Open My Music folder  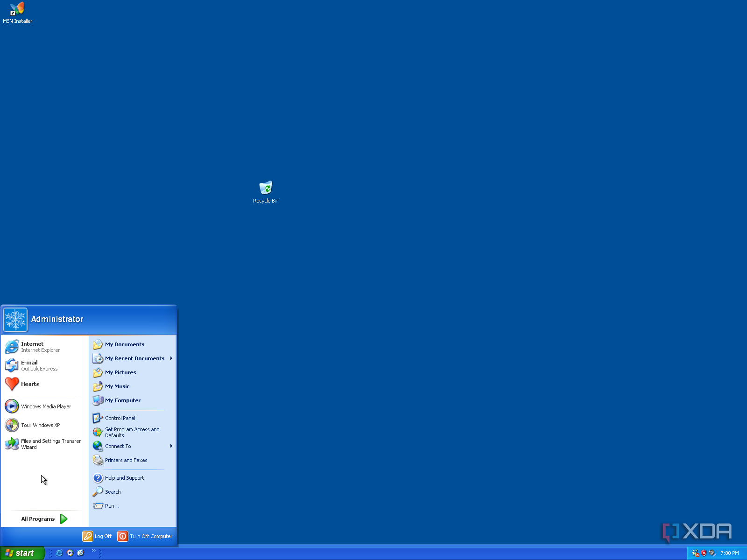(133, 386)
